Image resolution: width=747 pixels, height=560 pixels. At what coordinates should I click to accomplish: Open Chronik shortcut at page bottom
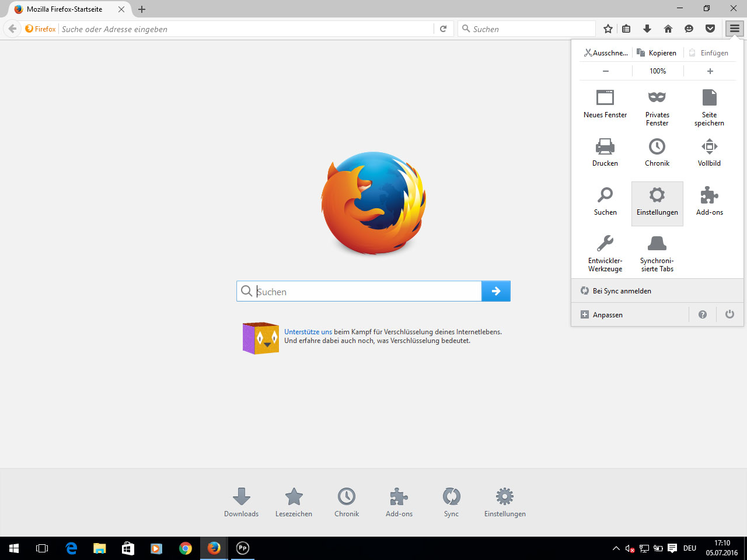pos(347,502)
